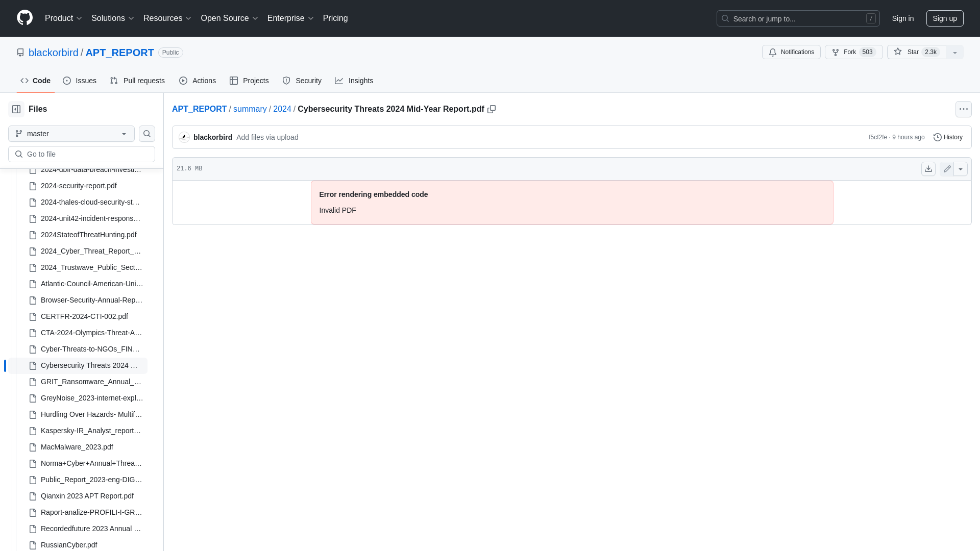The image size is (980, 551).
Task: Open the edit options dropdown arrow
Action: [x=961, y=169]
